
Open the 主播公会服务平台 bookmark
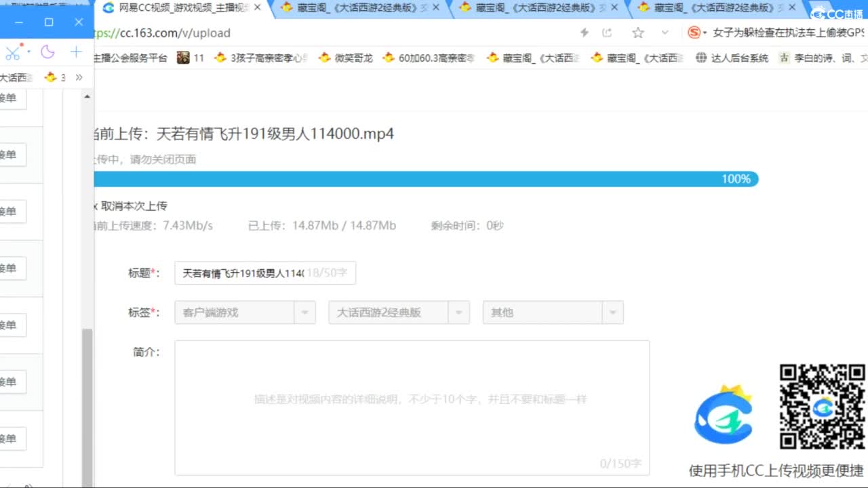pyautogui.click(x=130, y=58)
